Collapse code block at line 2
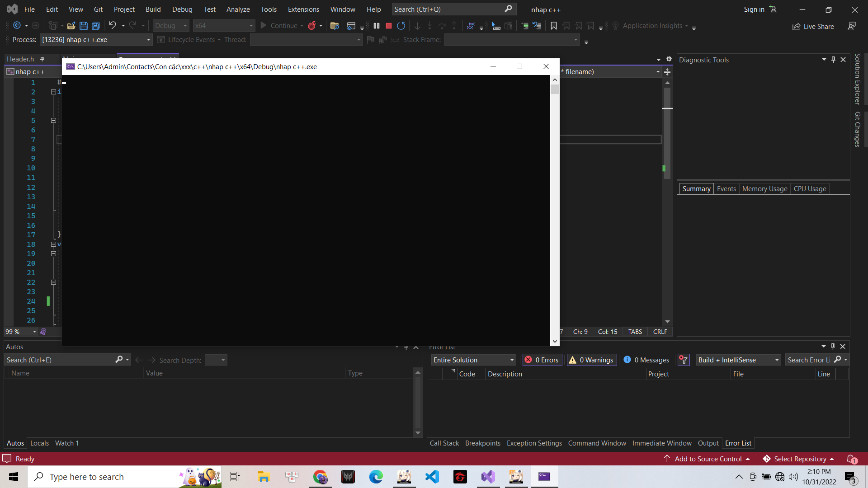This screenshot has width=868, height=488. (53, 92)
